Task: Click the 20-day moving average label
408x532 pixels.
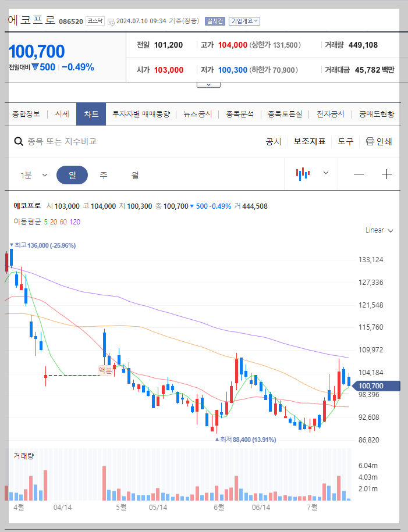Action: [54, 222]
